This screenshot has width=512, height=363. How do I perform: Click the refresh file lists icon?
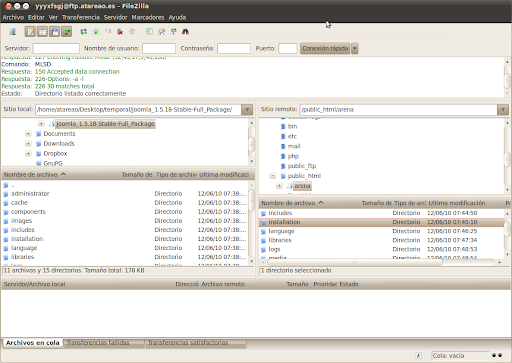(84, 32)
